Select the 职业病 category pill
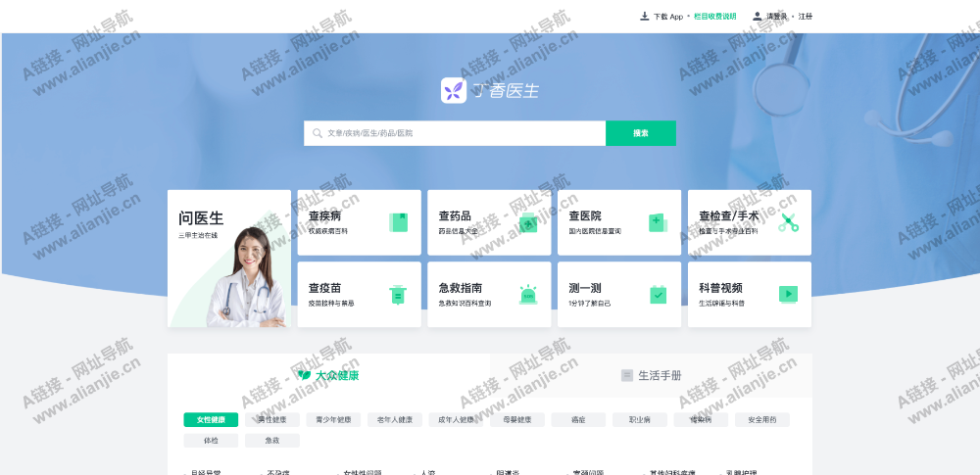This screenshot has height=475, width=980. pyautogui.click(x=639, y=420)
